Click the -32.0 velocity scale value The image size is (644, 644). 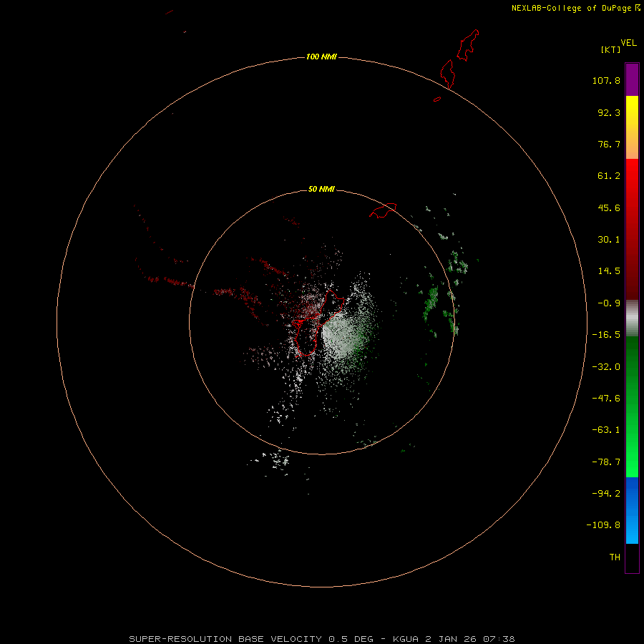pos(606,367)
